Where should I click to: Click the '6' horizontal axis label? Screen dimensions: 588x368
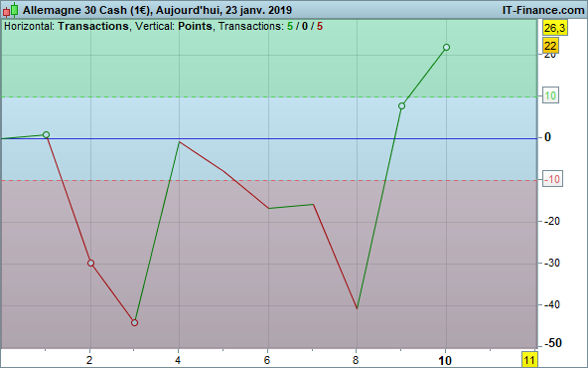tap(267, 360)
